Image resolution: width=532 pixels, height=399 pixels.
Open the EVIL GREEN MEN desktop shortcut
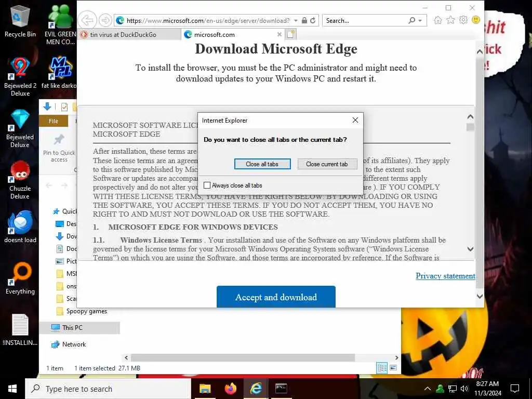(x=60, y=25)
